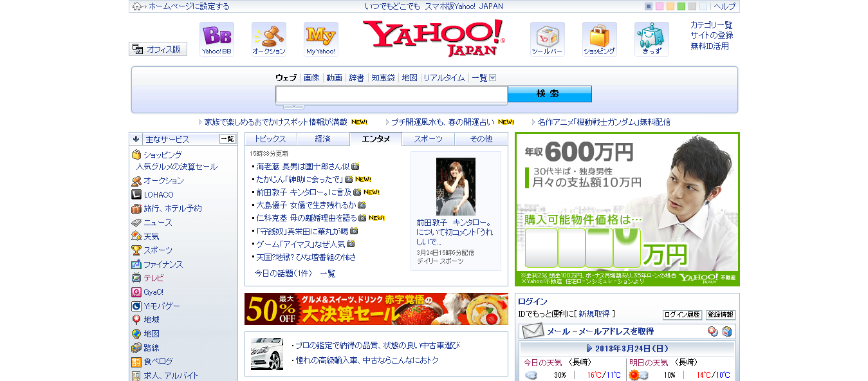Click the LOHACO icon in services list

(x=136, y=194)
